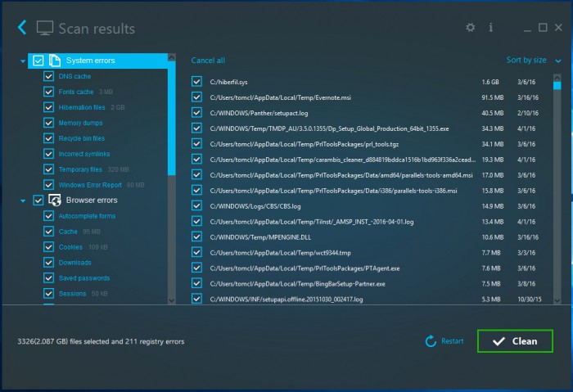The height and width of the screenshot is (392, 573).
Task: Uncheck the Incorrect symlinks checkbox
Action: 48,154
